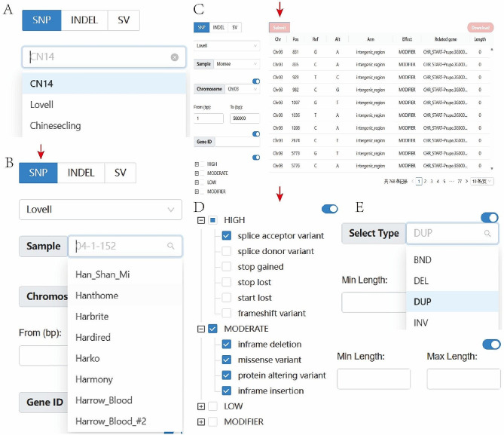Screen dimensions: 504x435
Task: Expand MODERATE node in panel C tree
Action: tap(197, 173)
